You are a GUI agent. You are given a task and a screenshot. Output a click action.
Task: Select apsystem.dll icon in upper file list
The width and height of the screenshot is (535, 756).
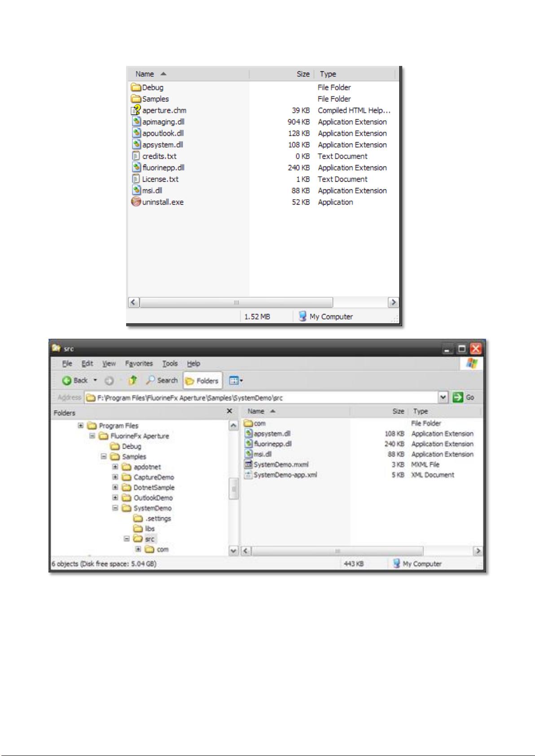[137, 144]
